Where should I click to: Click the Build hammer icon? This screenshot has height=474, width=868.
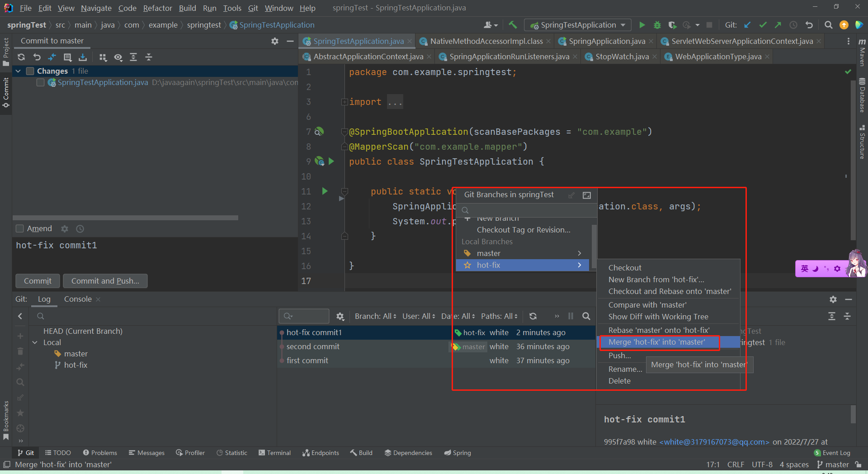pos(513,25)
